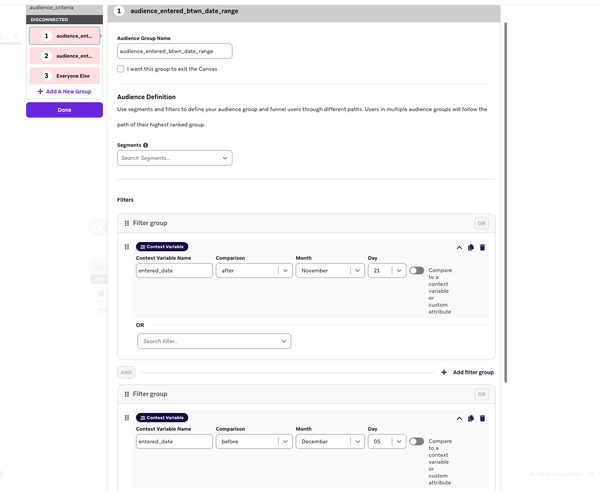
Task: Open the Search Segments dropdown
Action: [174, 158]
